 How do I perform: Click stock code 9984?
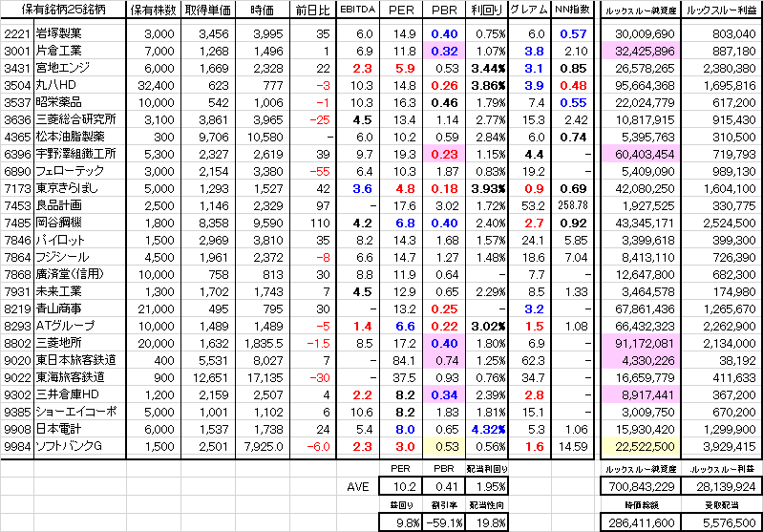click(17, 446)
